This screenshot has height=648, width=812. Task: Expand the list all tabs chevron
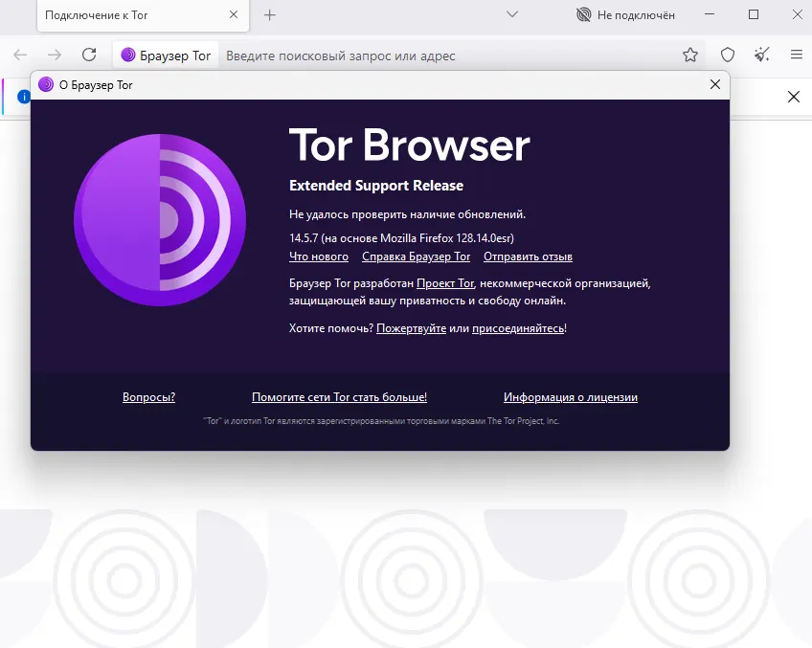512,15
